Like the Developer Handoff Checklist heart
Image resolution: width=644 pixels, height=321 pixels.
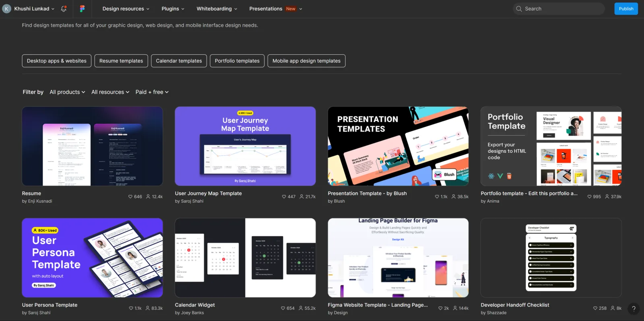[x=595, y=308]
